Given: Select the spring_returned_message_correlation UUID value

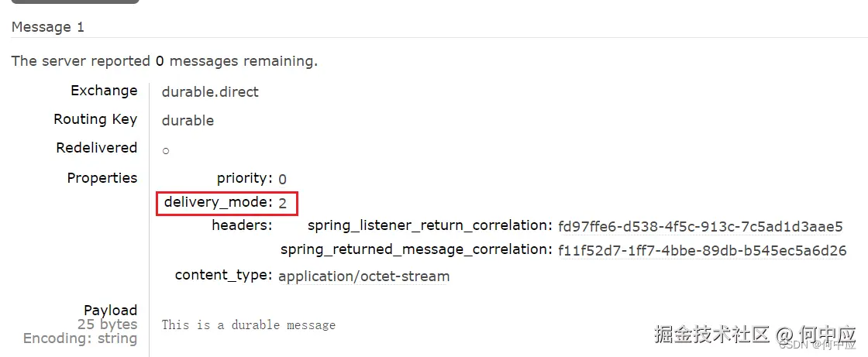Looking at the screenshot, I should 702,250.
